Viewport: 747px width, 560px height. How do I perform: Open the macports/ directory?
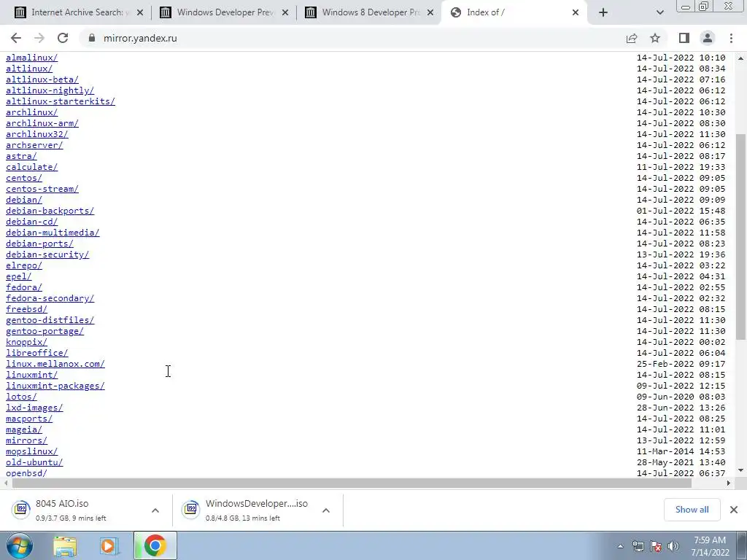(x=29, y=419)
